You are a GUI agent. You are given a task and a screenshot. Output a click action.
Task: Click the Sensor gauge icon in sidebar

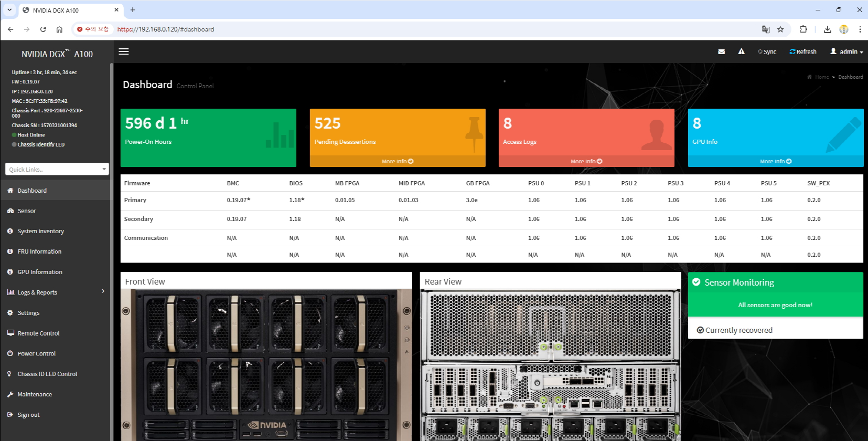point(10,211)
